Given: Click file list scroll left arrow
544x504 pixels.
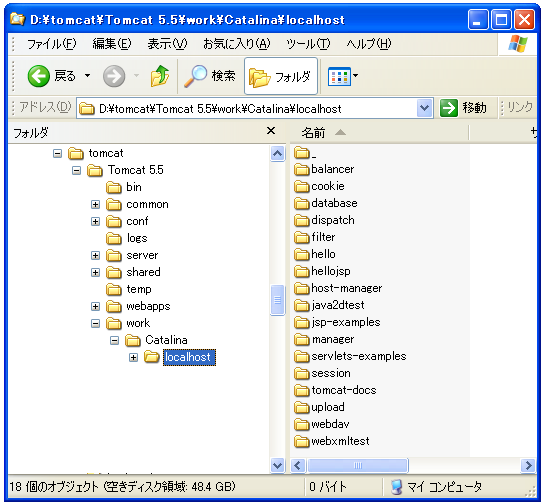Looking at the screenshot, I should (298, 465).
